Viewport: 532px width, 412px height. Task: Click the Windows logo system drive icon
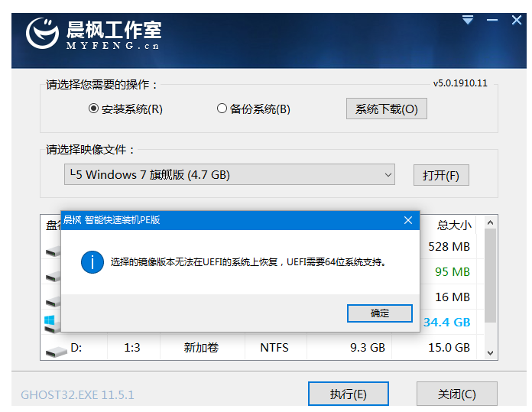52,324
